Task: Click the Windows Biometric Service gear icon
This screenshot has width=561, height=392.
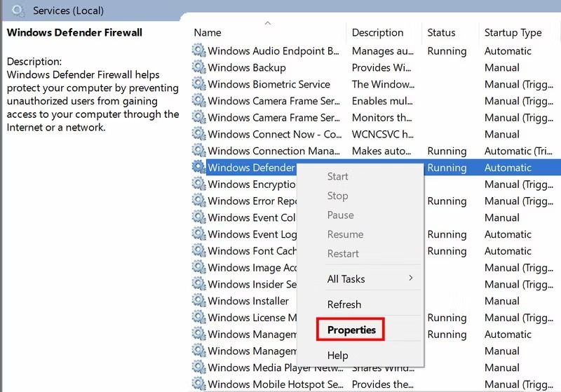Action: (x=198, y=84)
